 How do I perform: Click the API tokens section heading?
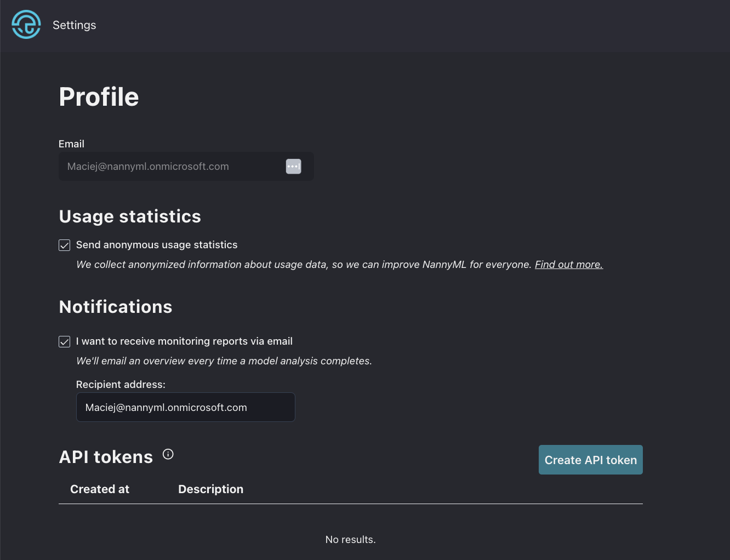point(106,457)
